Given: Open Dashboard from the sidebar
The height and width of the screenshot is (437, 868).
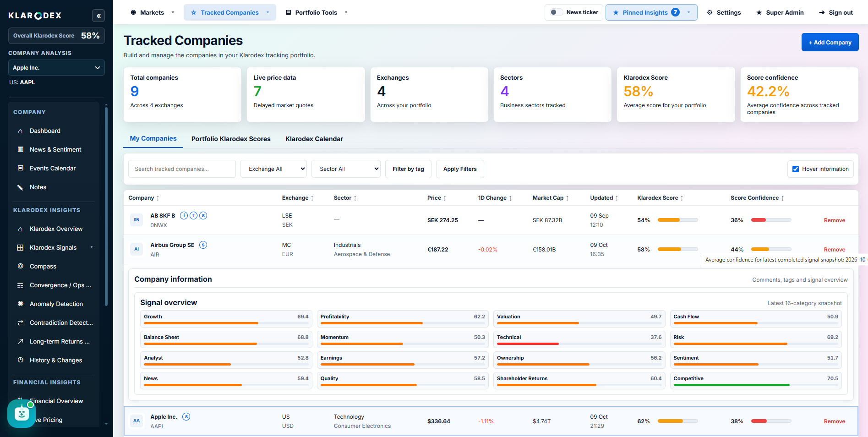Looking at the screenshot, I should (45, 131).
